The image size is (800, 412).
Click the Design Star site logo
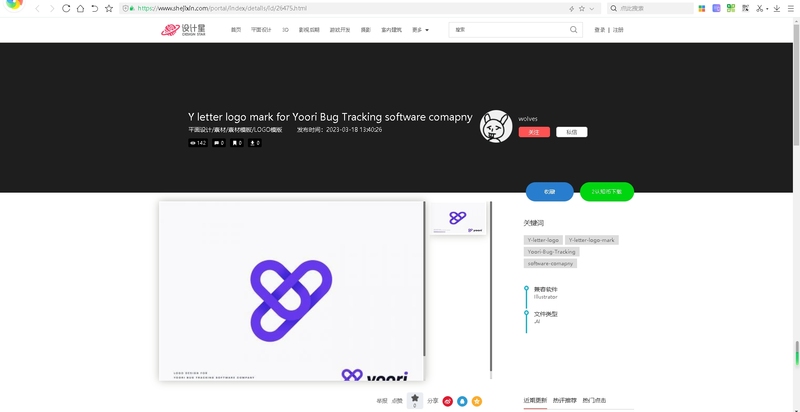[184, 30]
